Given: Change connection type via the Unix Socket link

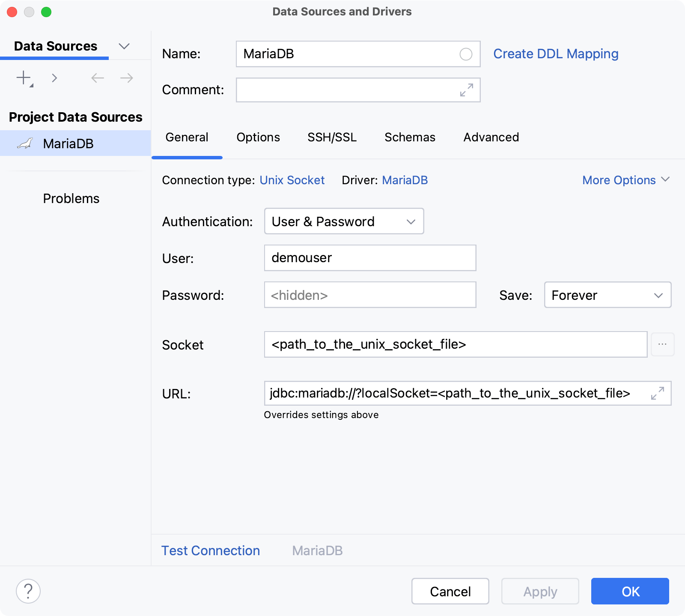Looking at the screenshot, I should coord(292,180).
